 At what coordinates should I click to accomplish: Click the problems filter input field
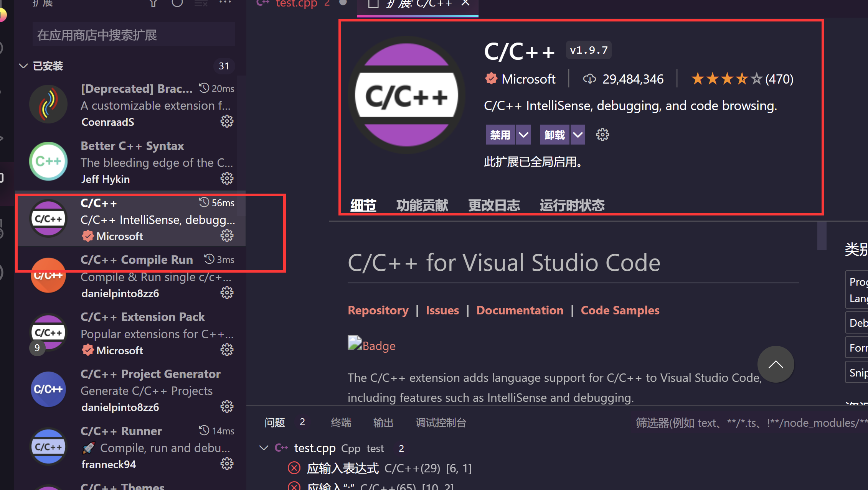750,423
